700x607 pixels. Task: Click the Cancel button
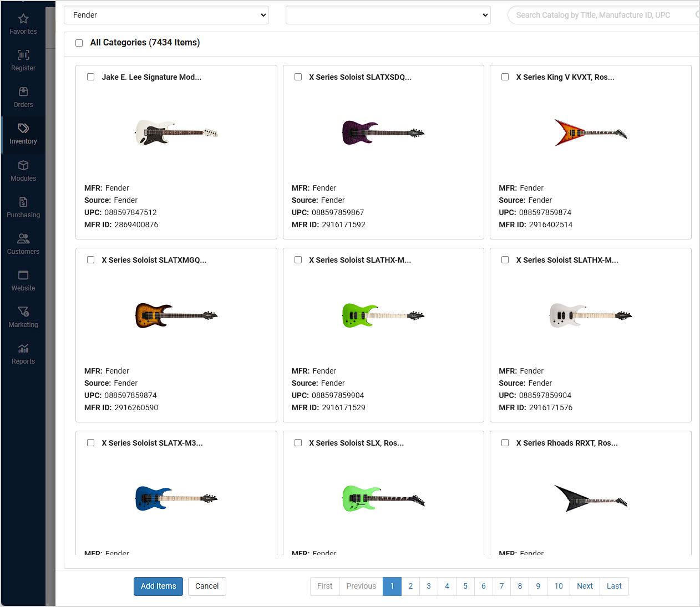coord(207,586)
